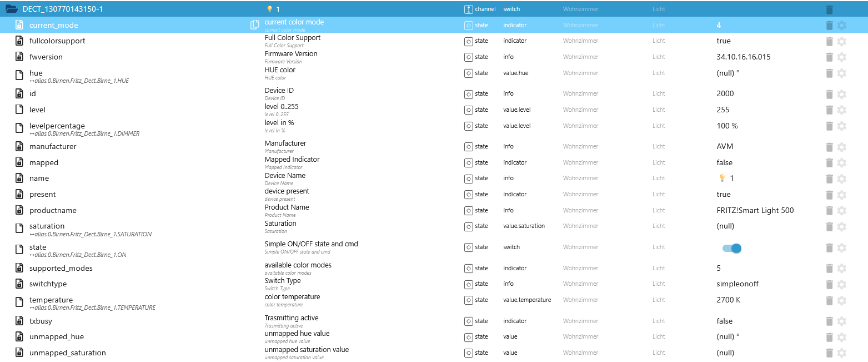Open settings gear for txbusy
868x362 pixels.
842,321
